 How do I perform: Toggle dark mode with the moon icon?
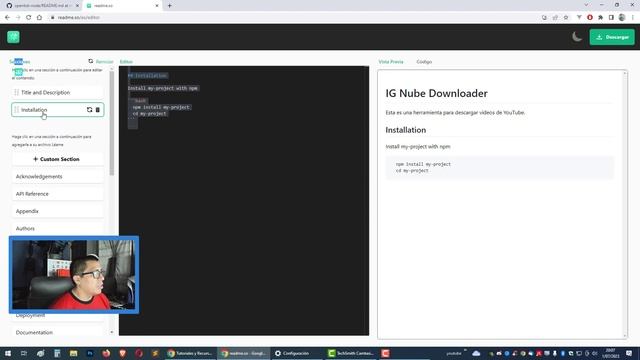pos(577,37)
